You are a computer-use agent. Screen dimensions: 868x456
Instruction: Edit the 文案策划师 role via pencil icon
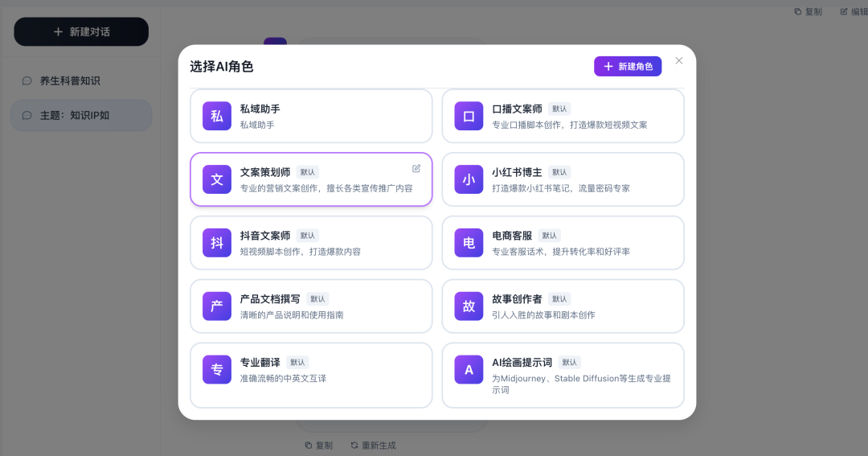tap(416, 168)
